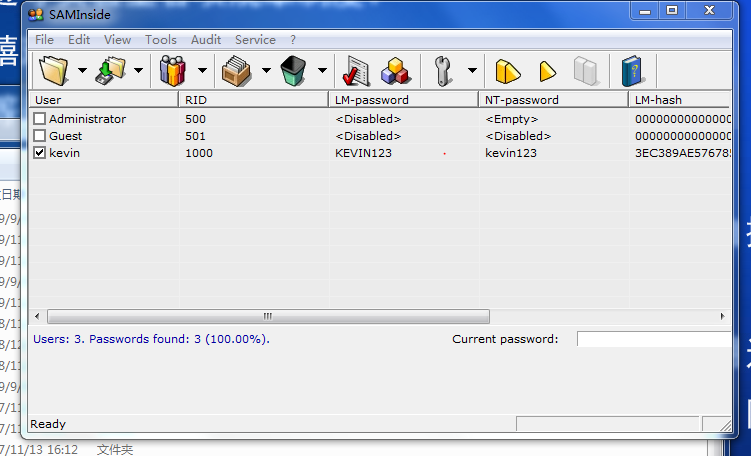This screenshot has width=751, height=456.
Task: Click the scrollbar right arrow
Action: click(x=723, y=316)
